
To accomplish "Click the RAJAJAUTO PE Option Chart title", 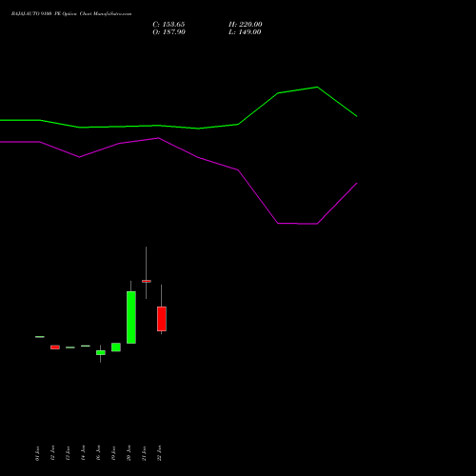I will point(71,14).
